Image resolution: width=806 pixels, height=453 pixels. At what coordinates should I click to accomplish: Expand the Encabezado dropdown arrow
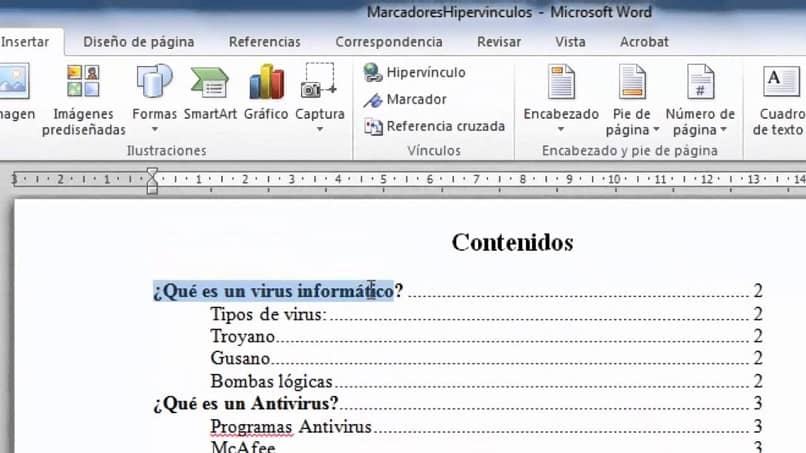561,129
